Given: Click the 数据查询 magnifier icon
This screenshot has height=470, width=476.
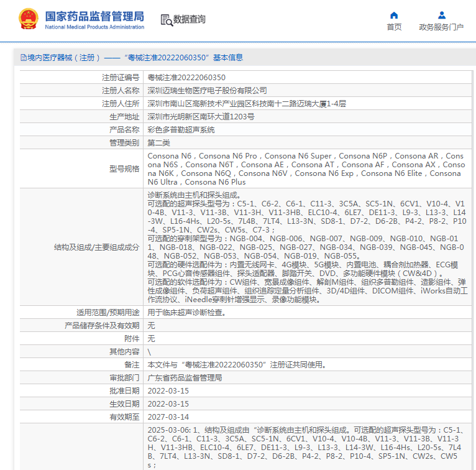Looking at the screenshot, I should [166, 20].
